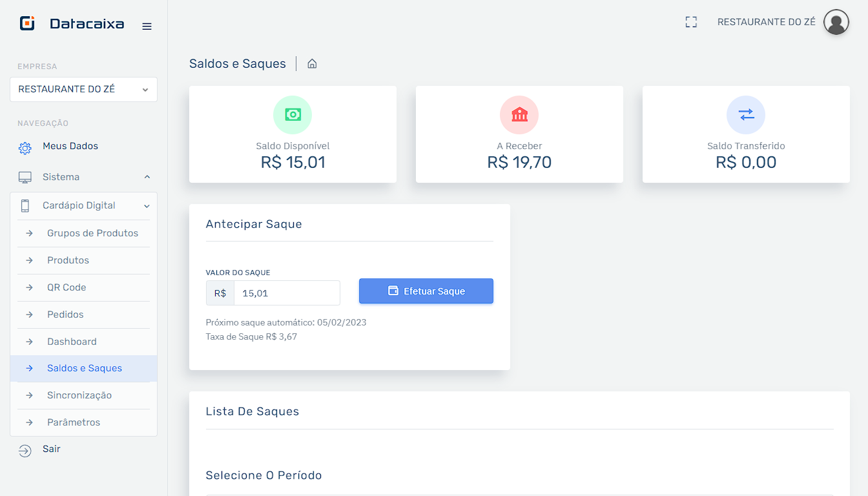The image size is (868, 496).
Task: Click the home breadcrumb icon
Action: click(x=312, y=64)
